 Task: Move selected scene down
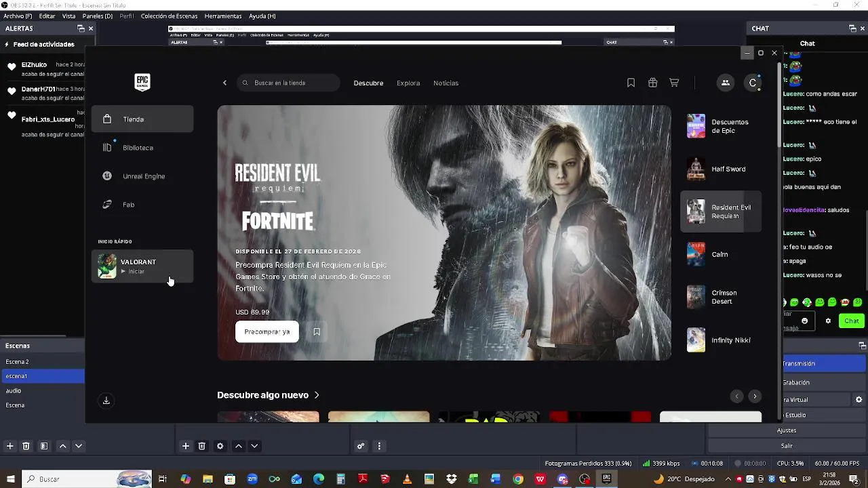point(79,446)
